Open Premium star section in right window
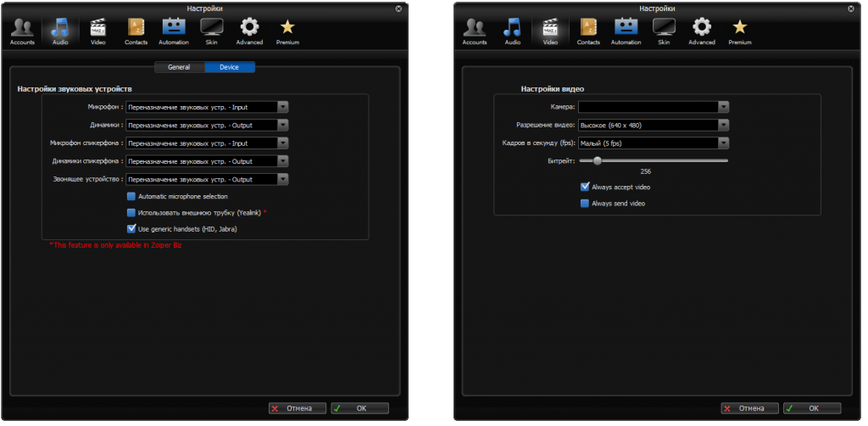Image resolution: width=868 pixels, height=426 pixels. [739, 32]
